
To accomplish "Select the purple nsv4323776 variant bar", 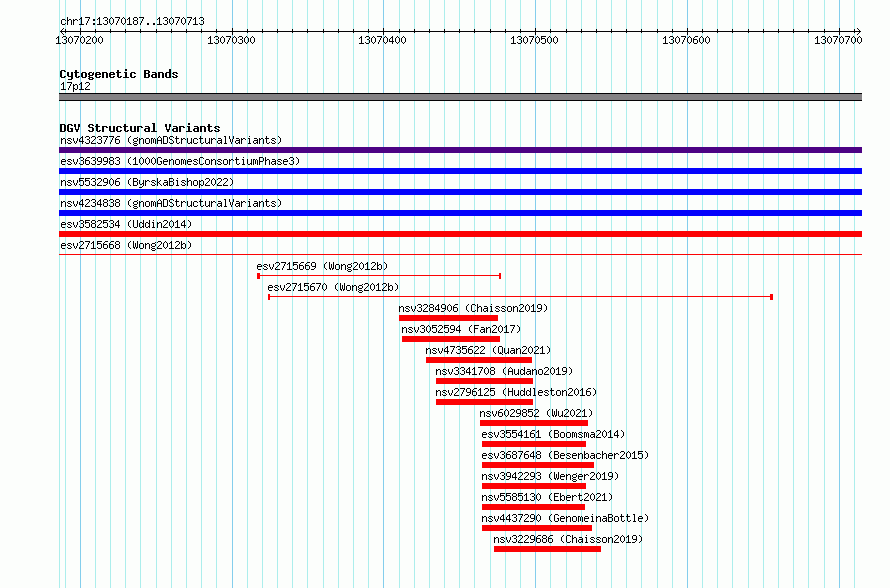I will (x=460, y=150).
